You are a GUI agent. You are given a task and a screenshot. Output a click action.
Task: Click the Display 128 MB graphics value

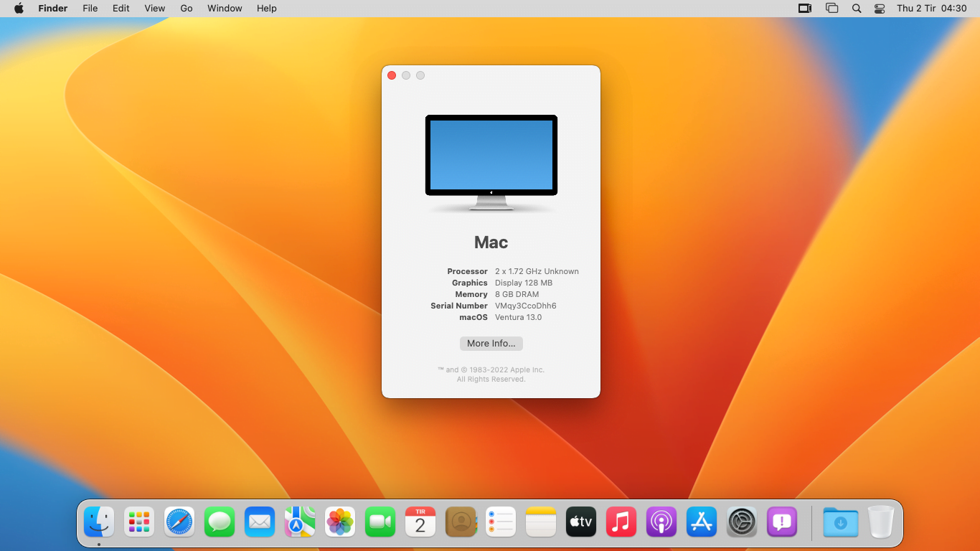(x=524, y=283)
